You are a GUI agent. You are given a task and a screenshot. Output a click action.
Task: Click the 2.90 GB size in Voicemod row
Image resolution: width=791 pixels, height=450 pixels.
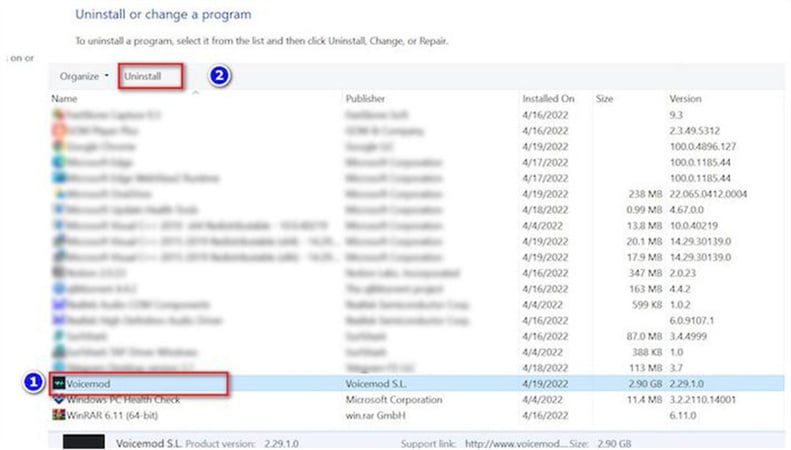coord(645,383)
